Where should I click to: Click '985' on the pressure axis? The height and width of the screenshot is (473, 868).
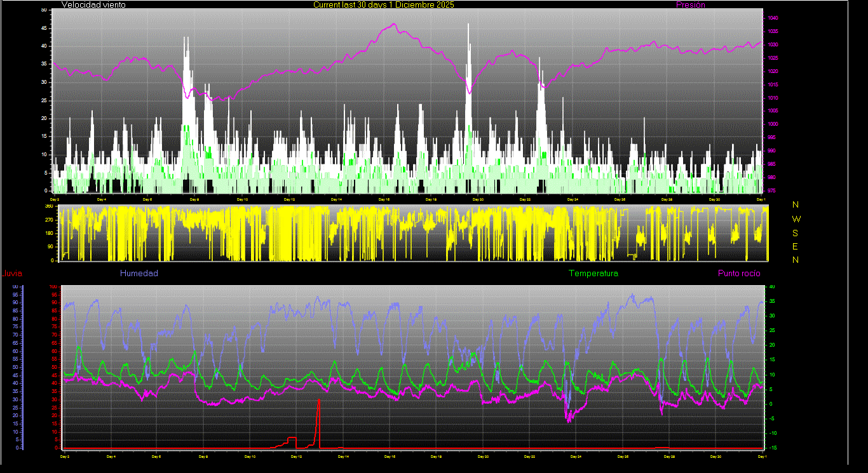click(x=772, y=164)
